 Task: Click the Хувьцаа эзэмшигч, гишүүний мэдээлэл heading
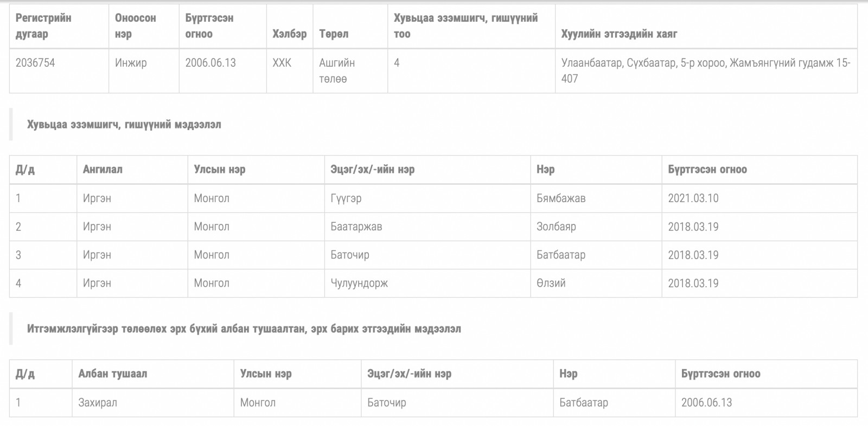[124, 125]
